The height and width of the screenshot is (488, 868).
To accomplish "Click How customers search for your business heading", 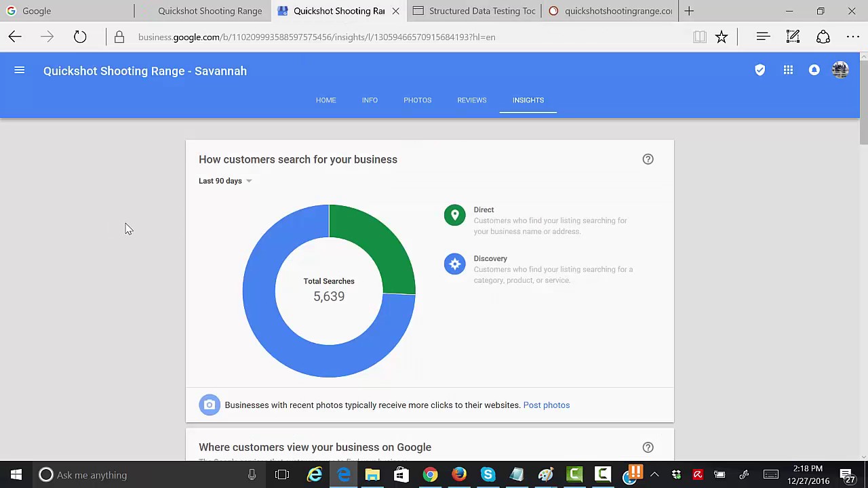I will click(298, 159).
